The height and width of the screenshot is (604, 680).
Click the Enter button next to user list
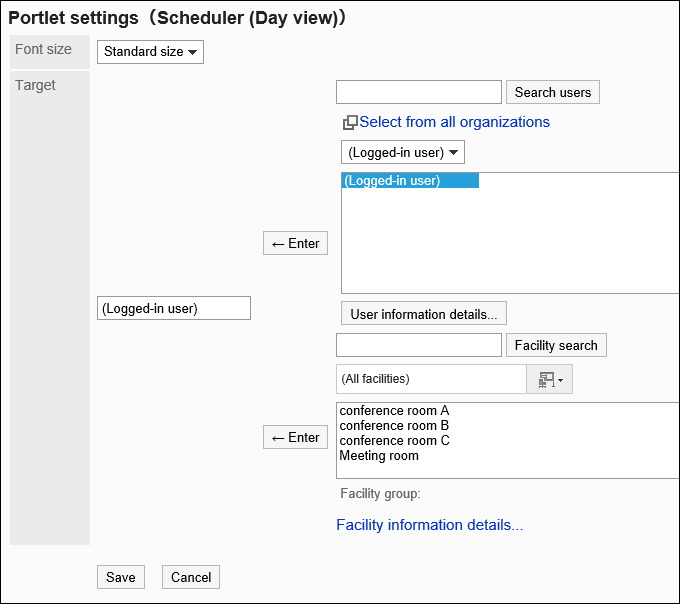[295, 243]
